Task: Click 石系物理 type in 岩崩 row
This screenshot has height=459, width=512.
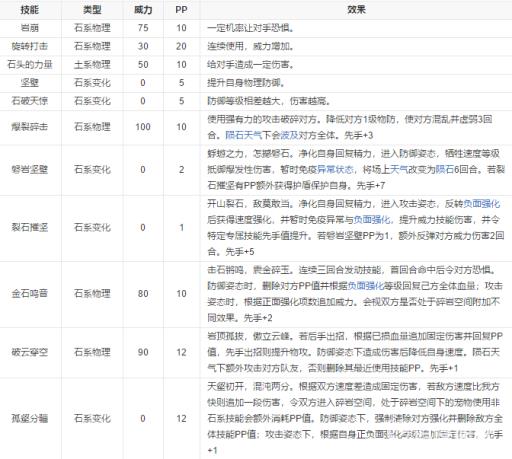Action: click(92, 28)
